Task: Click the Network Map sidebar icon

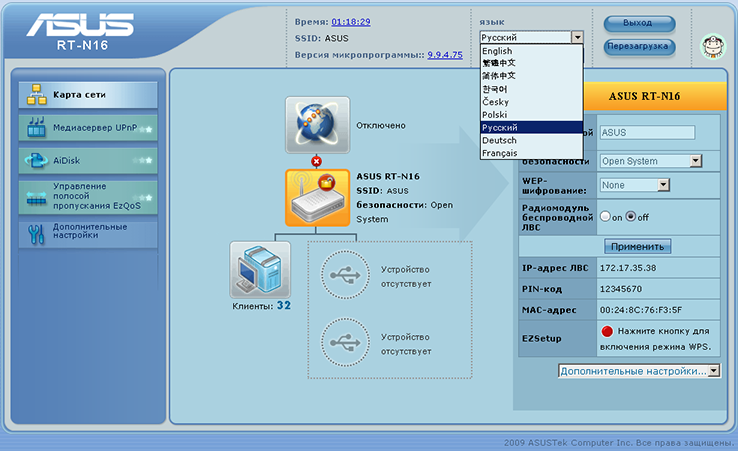Action: tap(37, 95)
